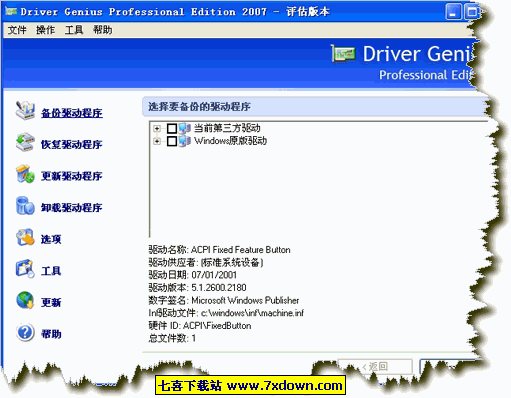Image resolution: width=511 pixels, height=398 pixels.
Task: Click the restore drivers (恢复驱动程序) icon
Action: tap(25, 142)
